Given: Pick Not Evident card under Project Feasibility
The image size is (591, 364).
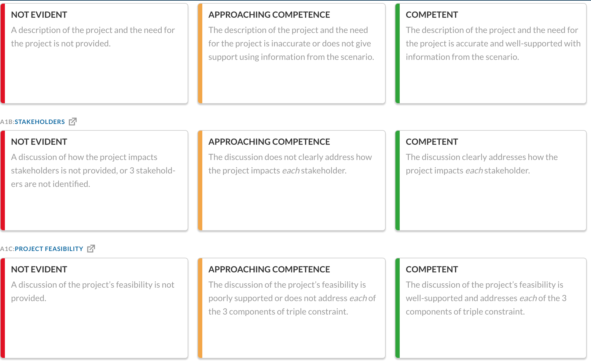Looking at the screenshot, I should [94, 308].
